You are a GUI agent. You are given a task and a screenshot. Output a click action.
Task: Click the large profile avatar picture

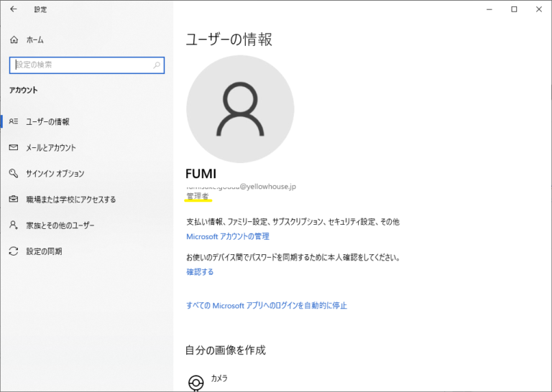tap(240, 108)
